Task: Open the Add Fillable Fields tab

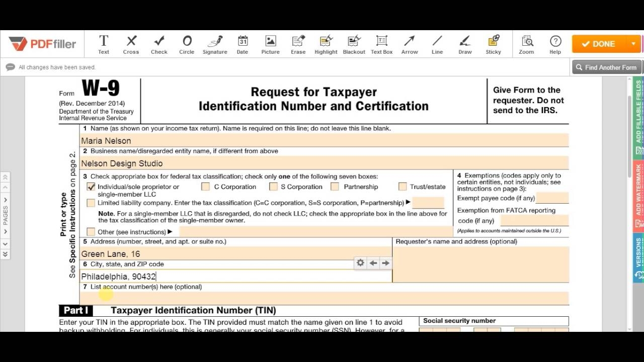Action: tap(638, 116)
